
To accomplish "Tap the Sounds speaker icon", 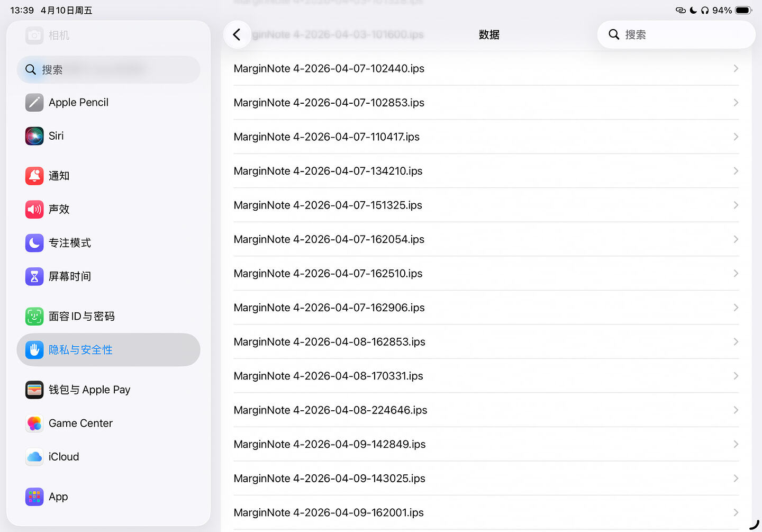I will tap(34, 210).
